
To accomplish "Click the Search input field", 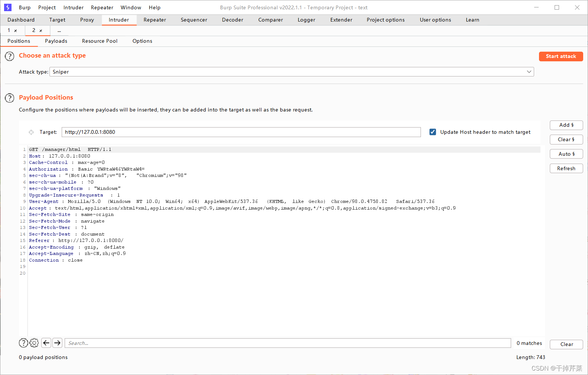I will [288, 343].
